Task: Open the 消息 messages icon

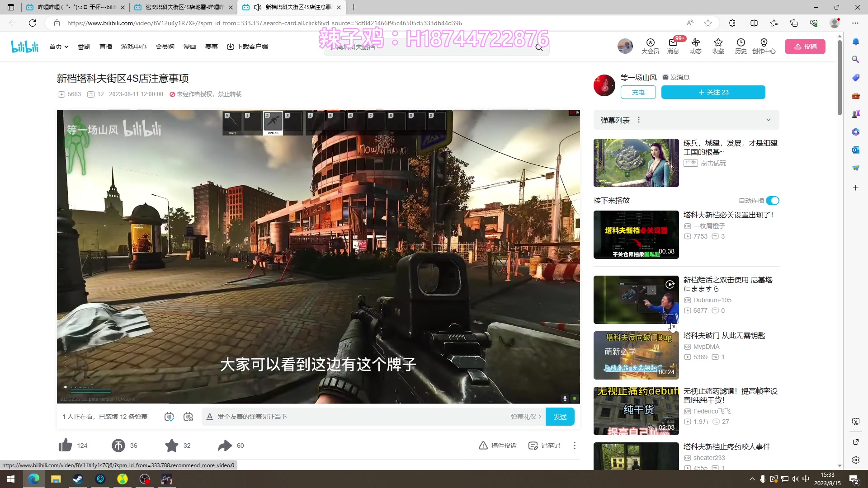Action: (x=673, y=46)
